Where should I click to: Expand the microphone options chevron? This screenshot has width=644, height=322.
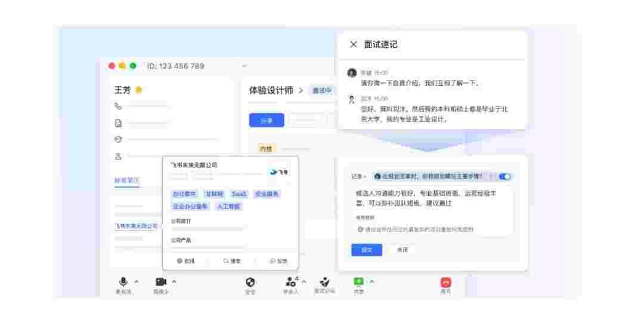[x=137, y=281]
